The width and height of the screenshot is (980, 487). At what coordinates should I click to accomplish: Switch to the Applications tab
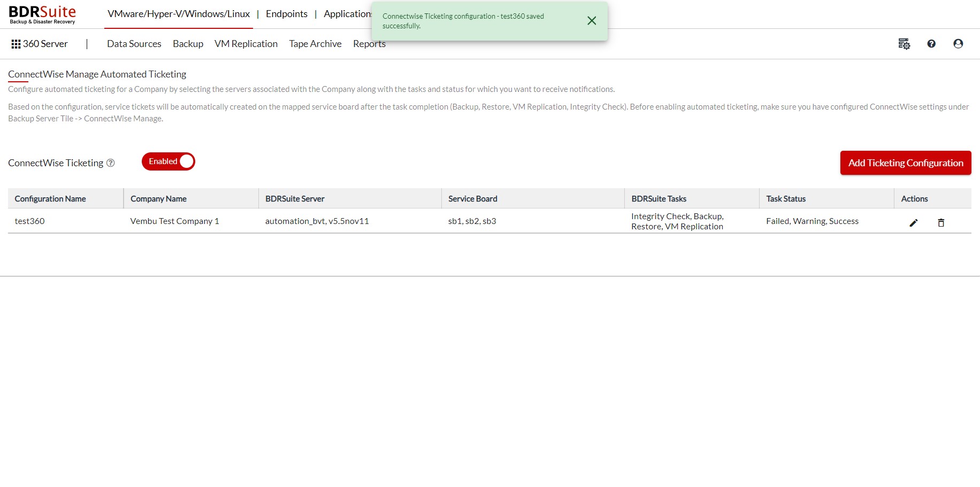pos(348,14)
